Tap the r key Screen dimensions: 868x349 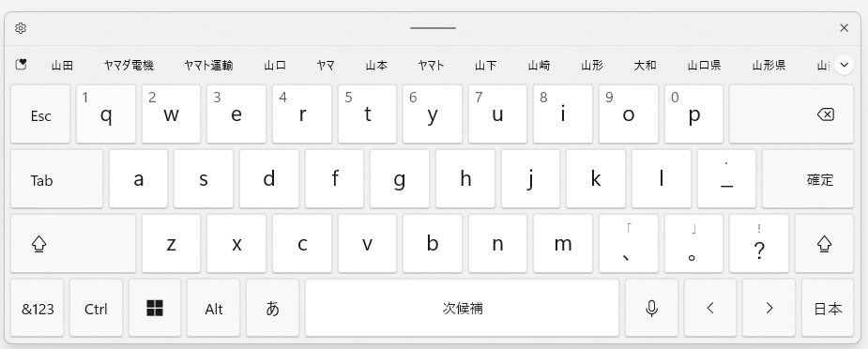pos(302,114)
